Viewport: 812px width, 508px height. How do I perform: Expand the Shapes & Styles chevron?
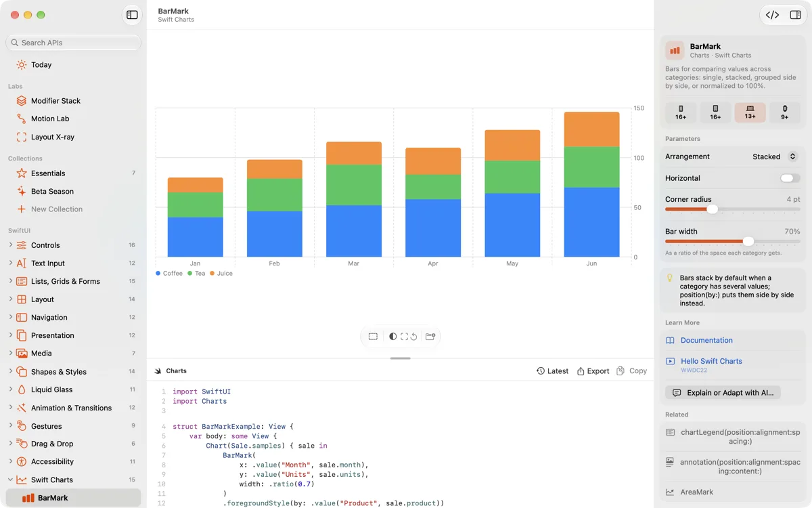(x=10, y=372)
